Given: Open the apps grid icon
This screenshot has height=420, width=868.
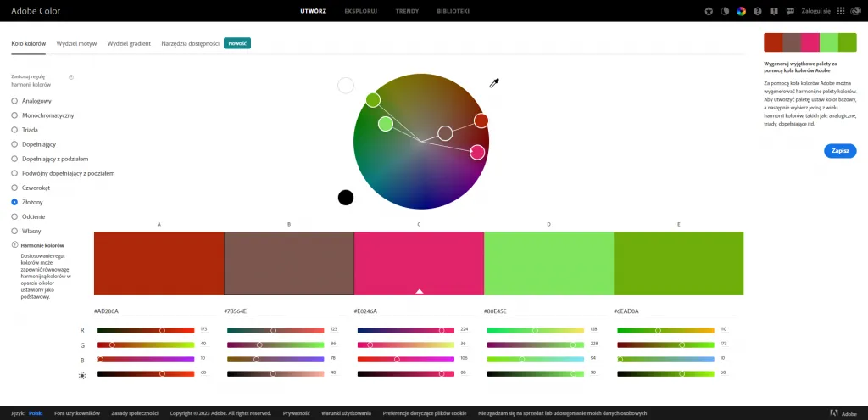Looking at the screenshot, I should [841, 11].
